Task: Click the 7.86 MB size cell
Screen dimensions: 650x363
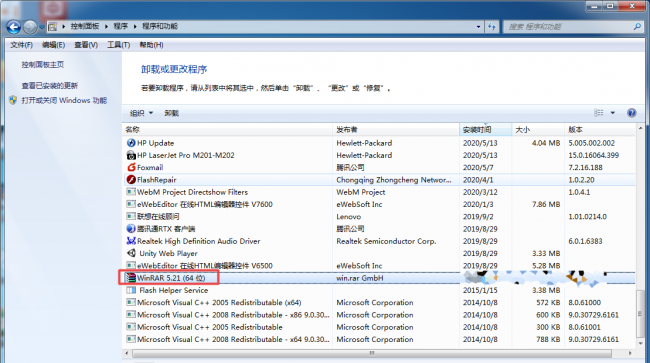Action: point(546,204)
